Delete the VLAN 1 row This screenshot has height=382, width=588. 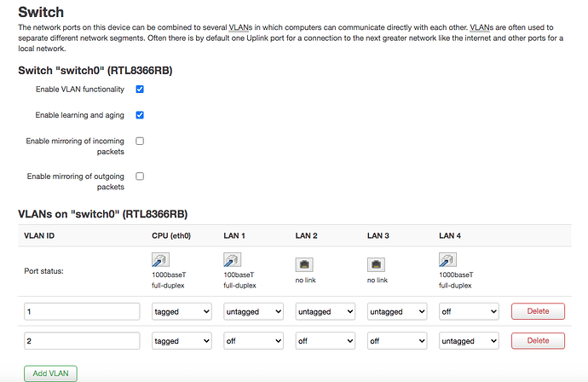point(538,311)
